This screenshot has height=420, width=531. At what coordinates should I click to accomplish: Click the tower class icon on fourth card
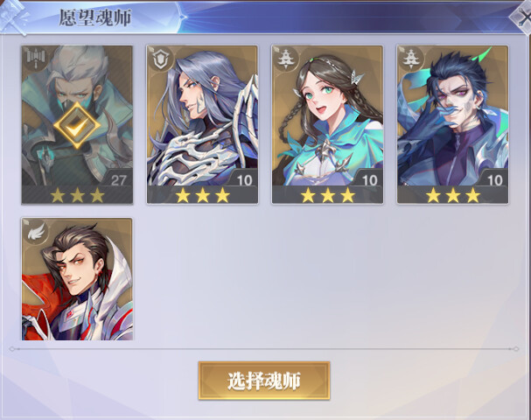(x=410, y=59)
